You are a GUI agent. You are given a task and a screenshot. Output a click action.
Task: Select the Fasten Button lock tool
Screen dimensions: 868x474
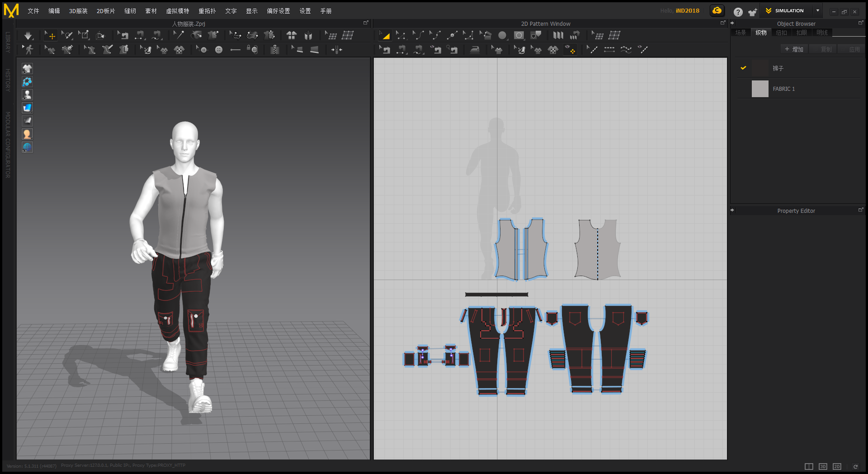click(252, 50)
